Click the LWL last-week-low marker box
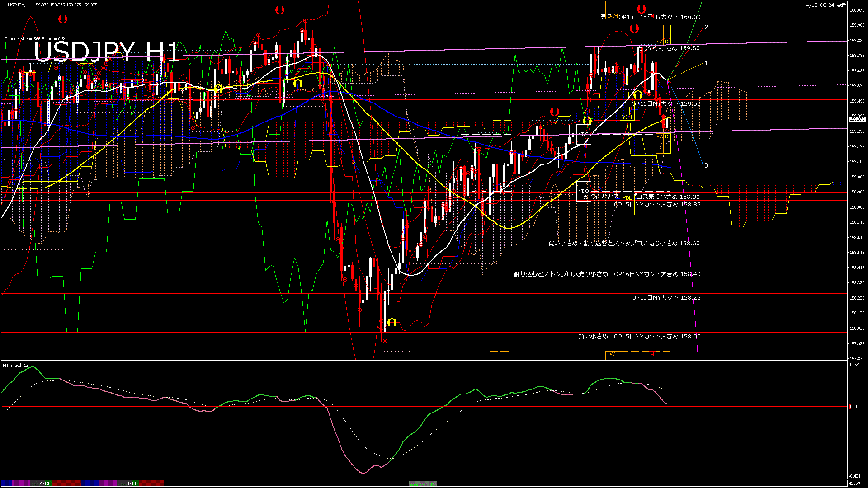The height and width of the screenshot is (488, 868). click(612, 355)
